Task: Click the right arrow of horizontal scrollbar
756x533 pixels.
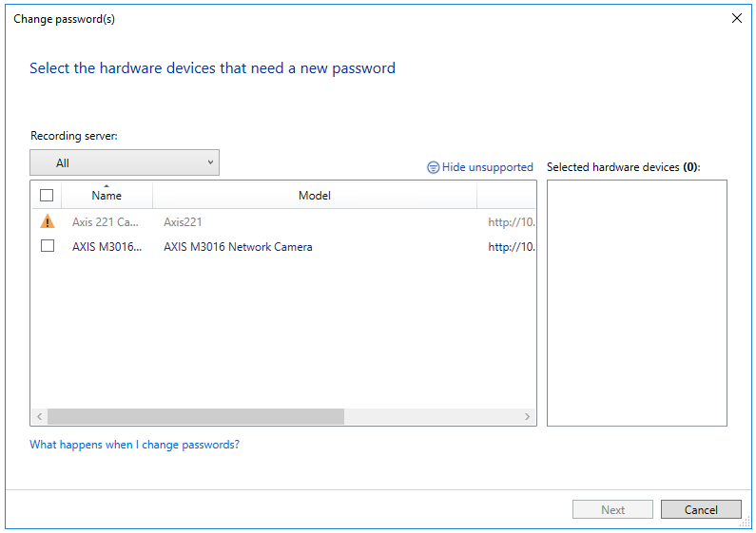Action: point(528,417)
